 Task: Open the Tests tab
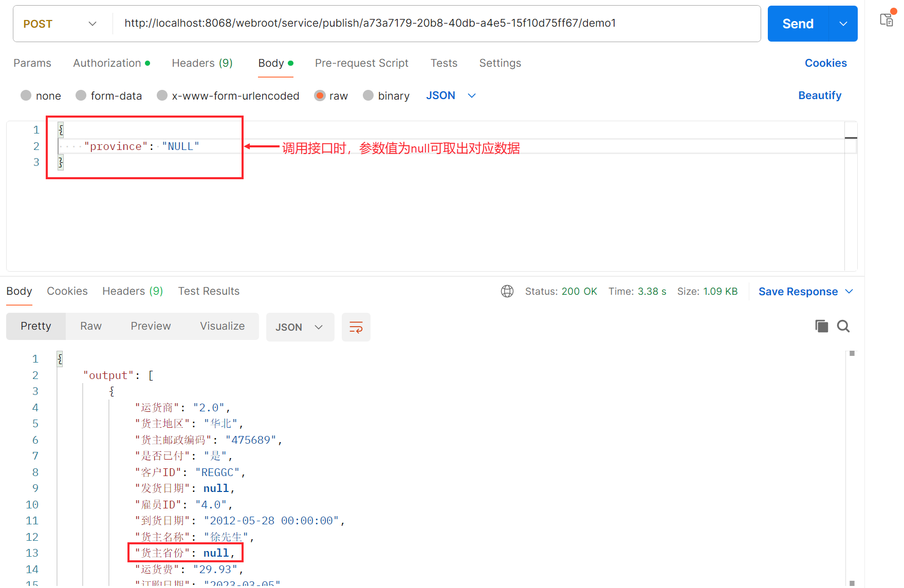[444, 63]
